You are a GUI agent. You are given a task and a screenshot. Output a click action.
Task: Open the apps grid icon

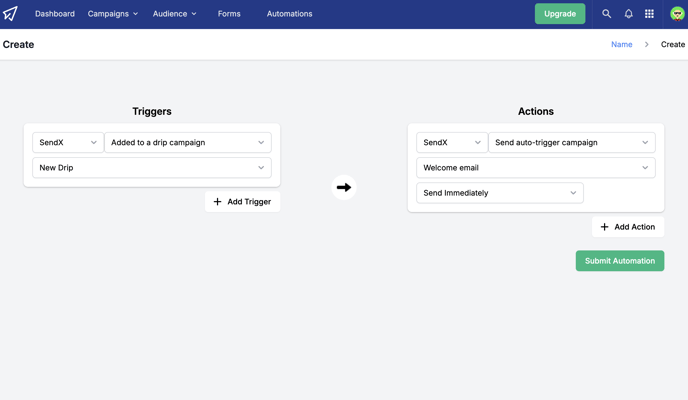point(649,14)
